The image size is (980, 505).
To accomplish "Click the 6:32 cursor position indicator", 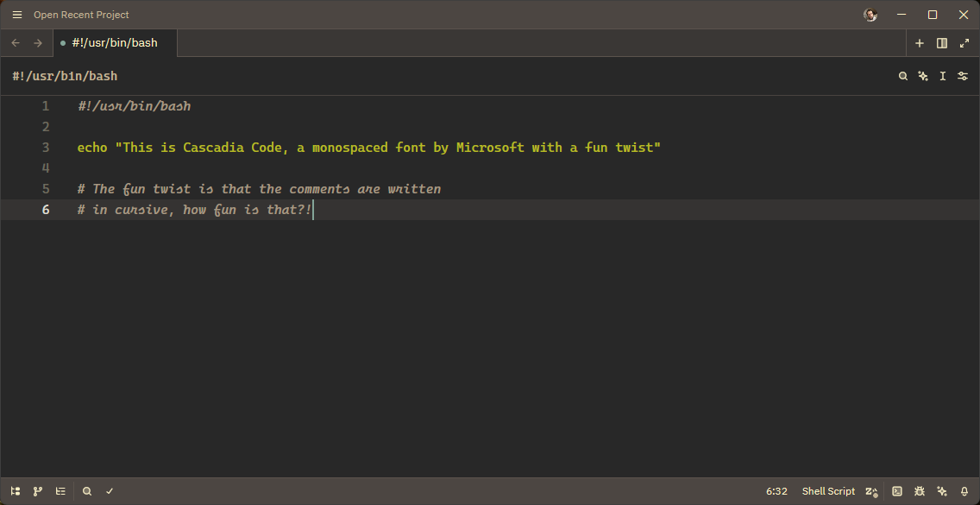I will [x=776, y=491].
